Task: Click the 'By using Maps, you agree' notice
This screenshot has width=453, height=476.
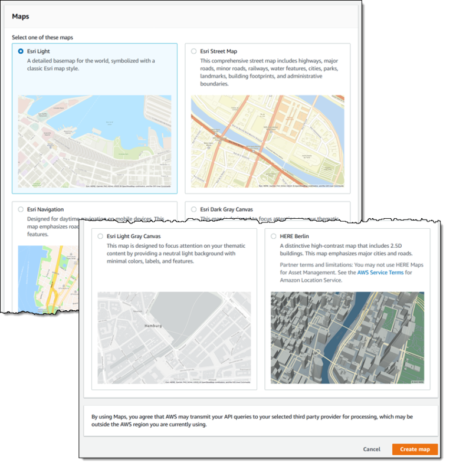Action: coord(252,421)
